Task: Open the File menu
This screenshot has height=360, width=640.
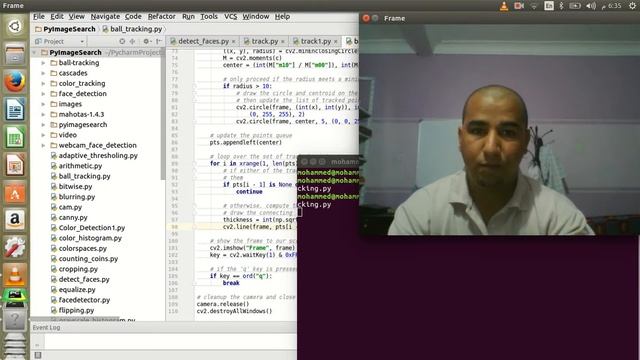Action: 39,16
